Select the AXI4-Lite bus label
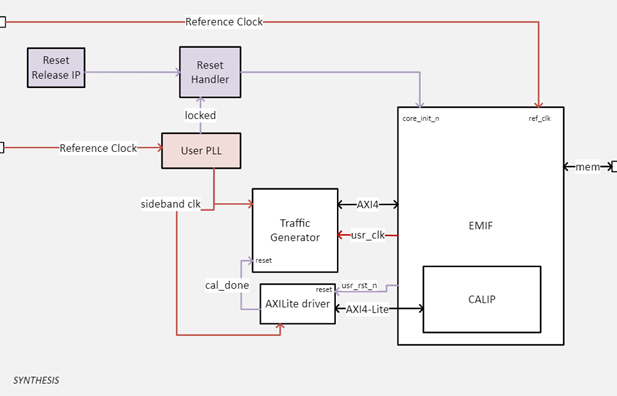Screen dimensions: 617x396 click(x=367, y=309)
